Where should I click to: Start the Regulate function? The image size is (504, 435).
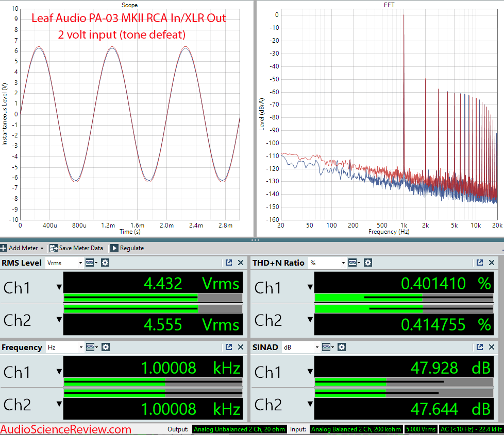click(127, 248)
